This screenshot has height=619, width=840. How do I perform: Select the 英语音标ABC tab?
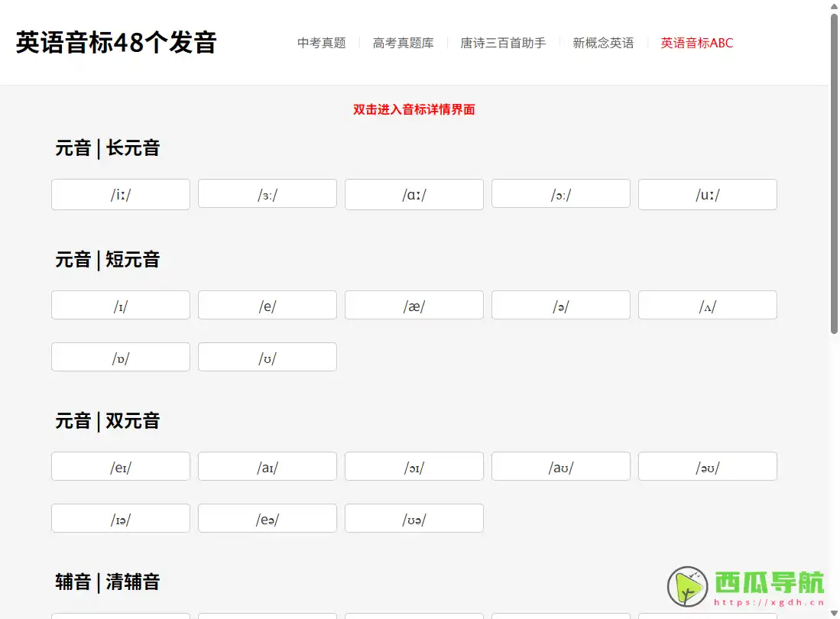[x=696, y=44]
